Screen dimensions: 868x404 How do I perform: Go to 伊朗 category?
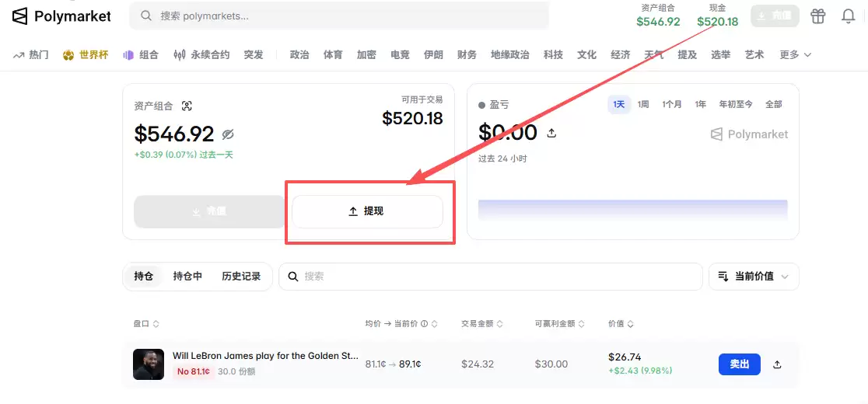coord(433,54)
